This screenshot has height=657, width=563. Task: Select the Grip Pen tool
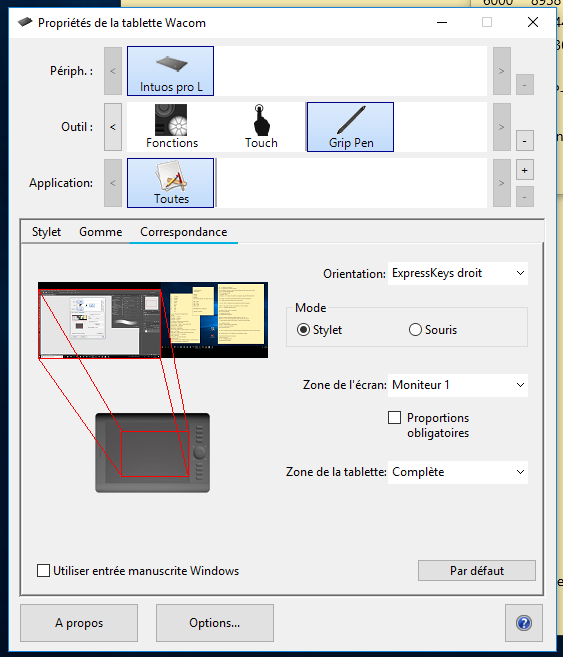pos(350,127)
